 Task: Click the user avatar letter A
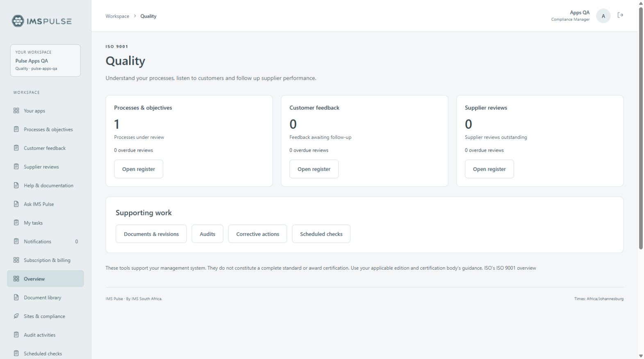pos(603,16)
